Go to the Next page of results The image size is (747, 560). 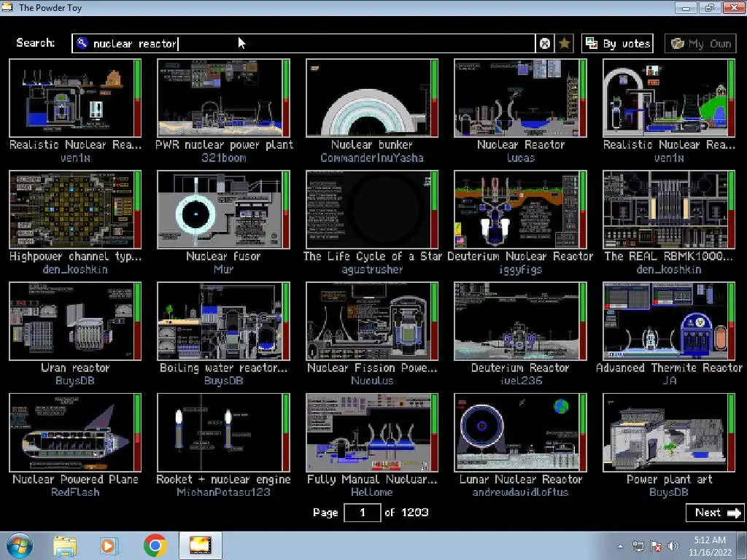(x=715, y=513)
